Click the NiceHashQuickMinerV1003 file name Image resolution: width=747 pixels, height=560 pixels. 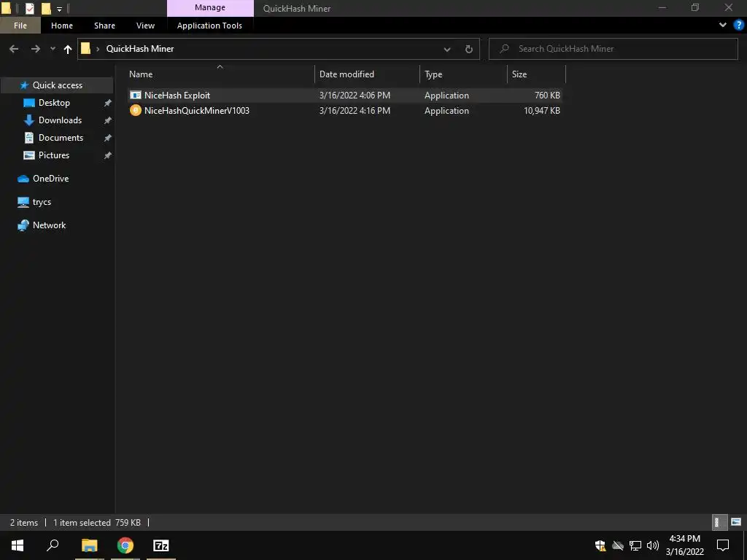coord(197,111)
